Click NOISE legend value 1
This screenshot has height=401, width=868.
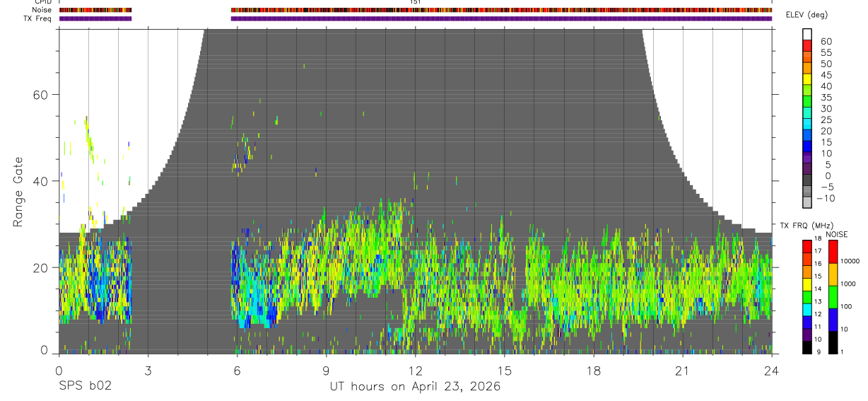coord(842,352)
